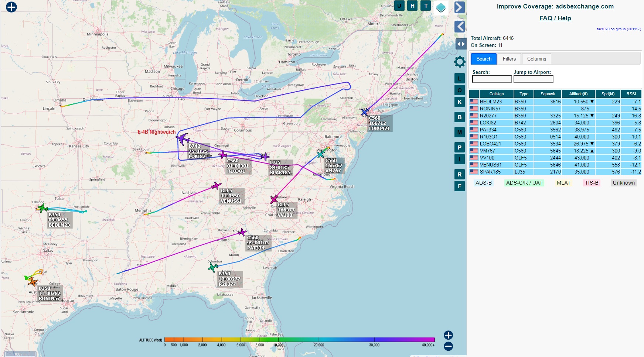Screen dimensions: 644x357
Task: Click the right chevron sidebar button
Action: click(x=459, y=7)
